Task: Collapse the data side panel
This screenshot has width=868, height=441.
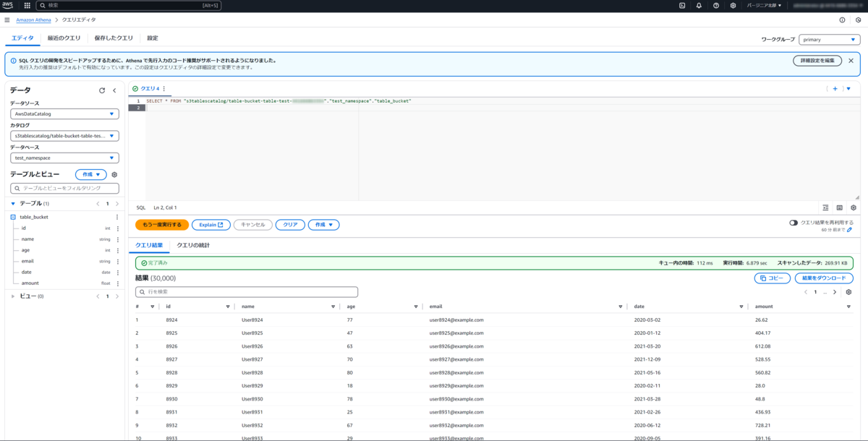Action: (114, 90)
